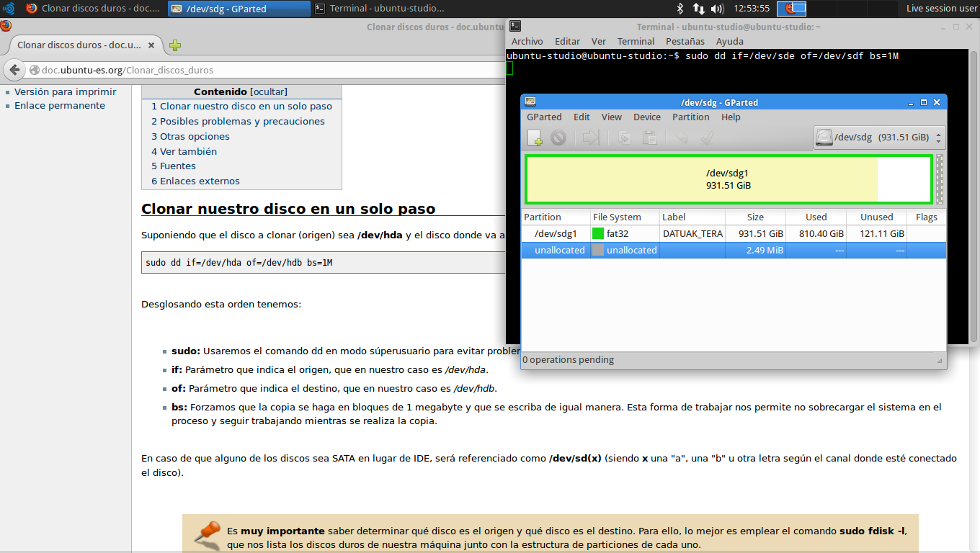Click the Undo last operation icon in GParted
The width and height of the screenshot is (980, 553).
click(x=682, y=138)
